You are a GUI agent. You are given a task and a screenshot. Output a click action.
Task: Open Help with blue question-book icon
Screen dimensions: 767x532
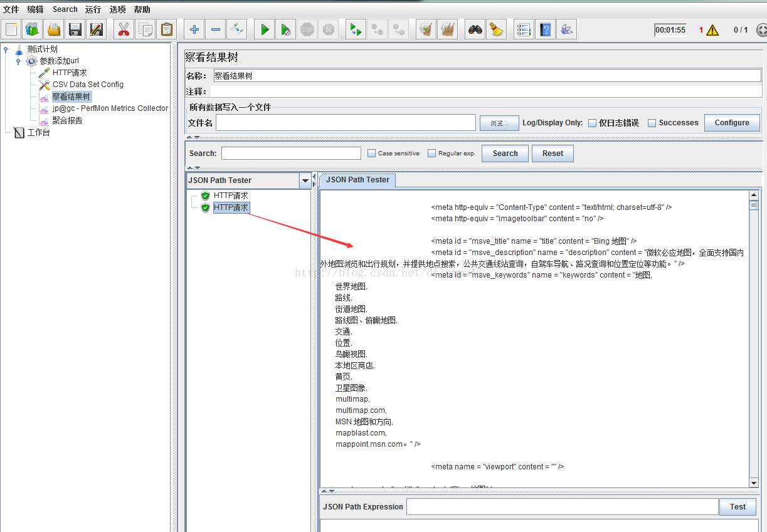point(545,29)
